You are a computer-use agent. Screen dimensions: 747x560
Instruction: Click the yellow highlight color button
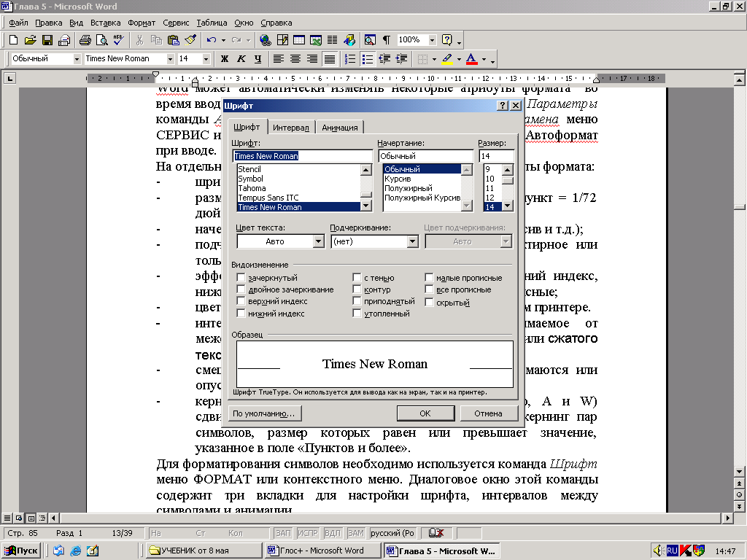point(447,58)
